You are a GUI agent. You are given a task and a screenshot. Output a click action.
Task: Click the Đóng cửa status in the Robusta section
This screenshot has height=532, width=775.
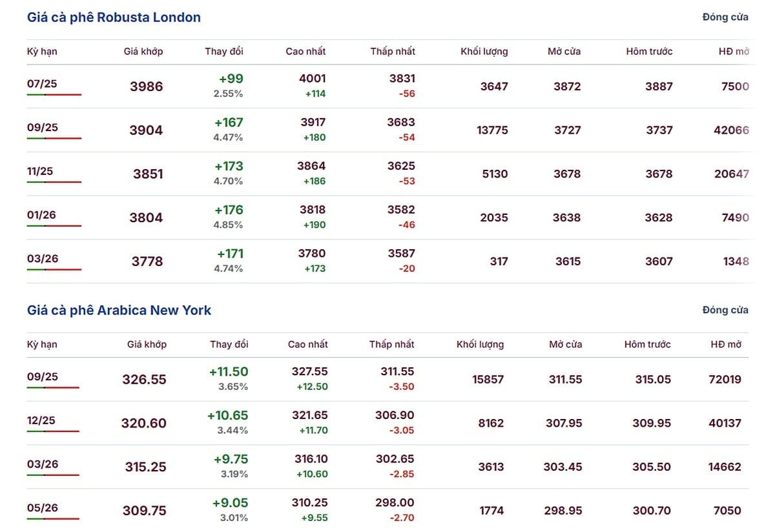pyautogui.click(x=725, y=17)
